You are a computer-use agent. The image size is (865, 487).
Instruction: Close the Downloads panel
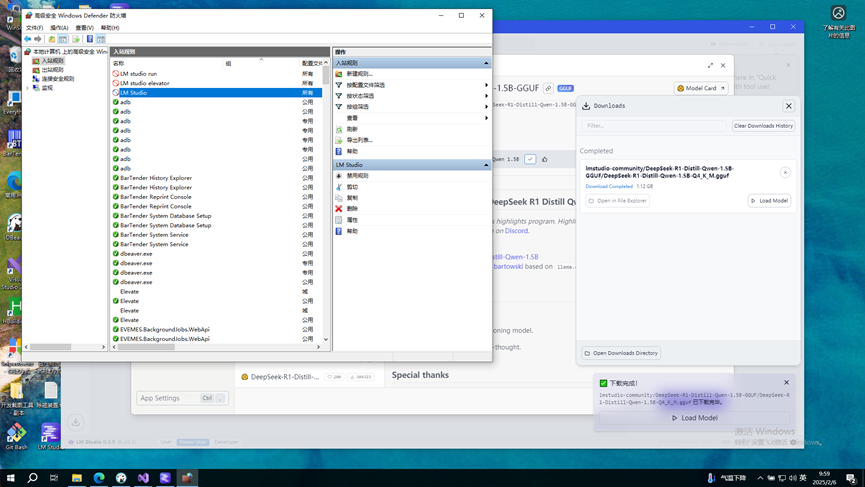pyautogui.click(x=788, y=106)
